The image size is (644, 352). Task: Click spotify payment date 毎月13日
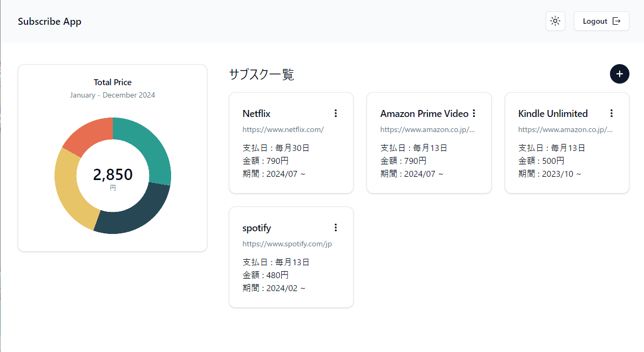tap(292, 262)
